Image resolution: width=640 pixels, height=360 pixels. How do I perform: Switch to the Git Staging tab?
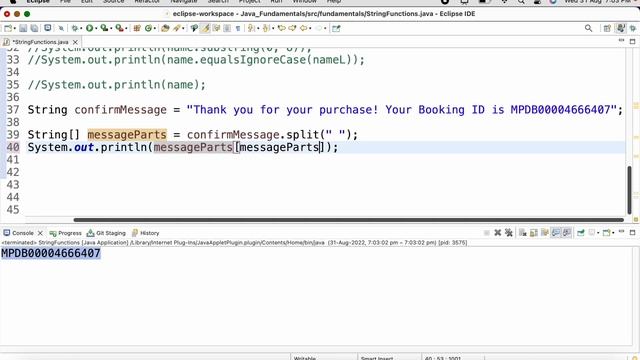coord(106,233)
